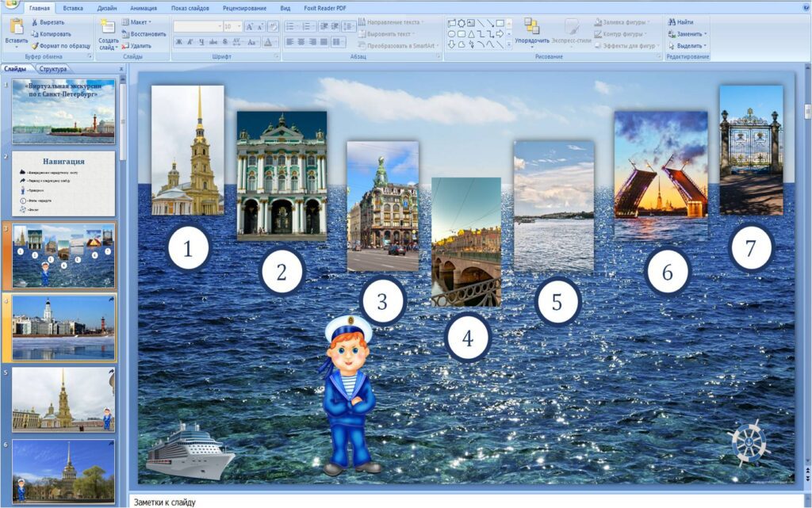812x508 pixels.
Task: Switch to the Вставка ribbon tab
Action: [73, 7]
